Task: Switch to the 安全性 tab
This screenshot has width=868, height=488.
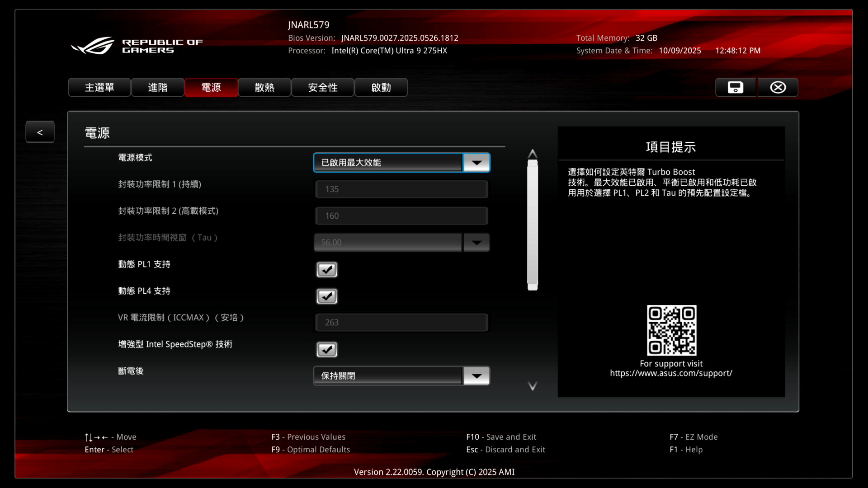Action: [322, 87]
